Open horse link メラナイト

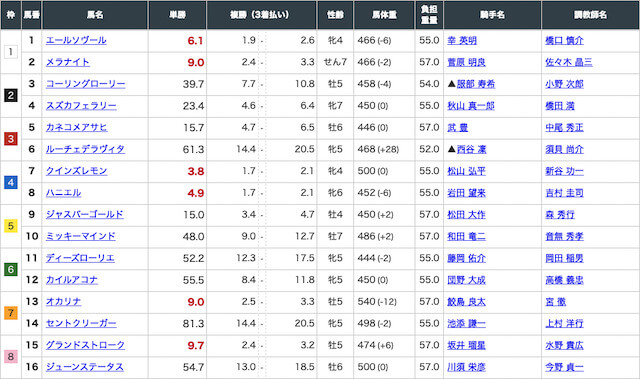pos(68,62)
